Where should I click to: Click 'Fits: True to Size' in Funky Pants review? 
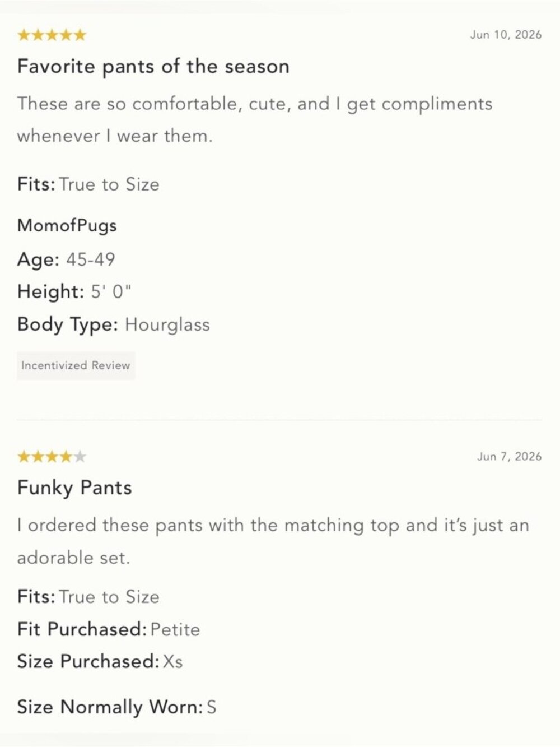88,597
